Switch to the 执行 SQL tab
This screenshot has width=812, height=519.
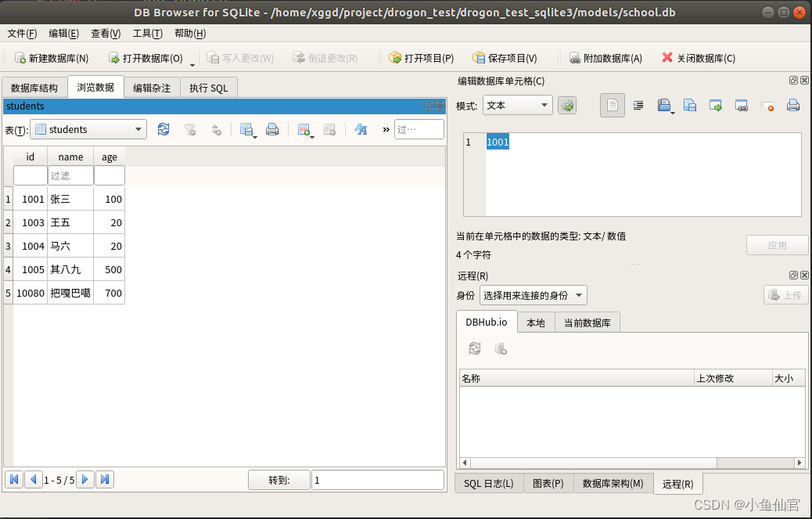(x=209, y=88)
